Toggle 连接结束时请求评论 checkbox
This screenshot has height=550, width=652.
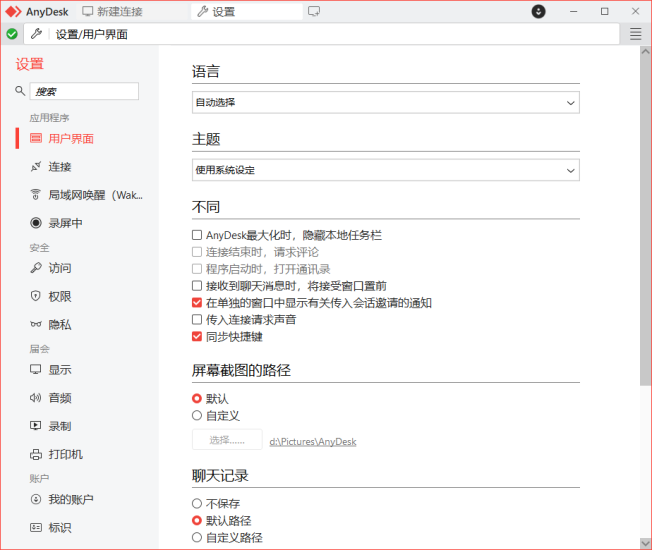[x=197, y=252]
